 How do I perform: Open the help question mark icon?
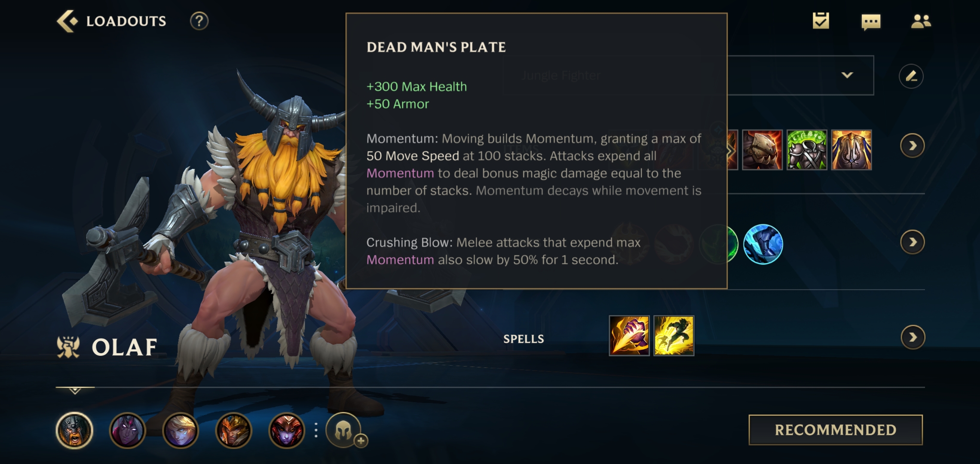[x=199, y=21]
